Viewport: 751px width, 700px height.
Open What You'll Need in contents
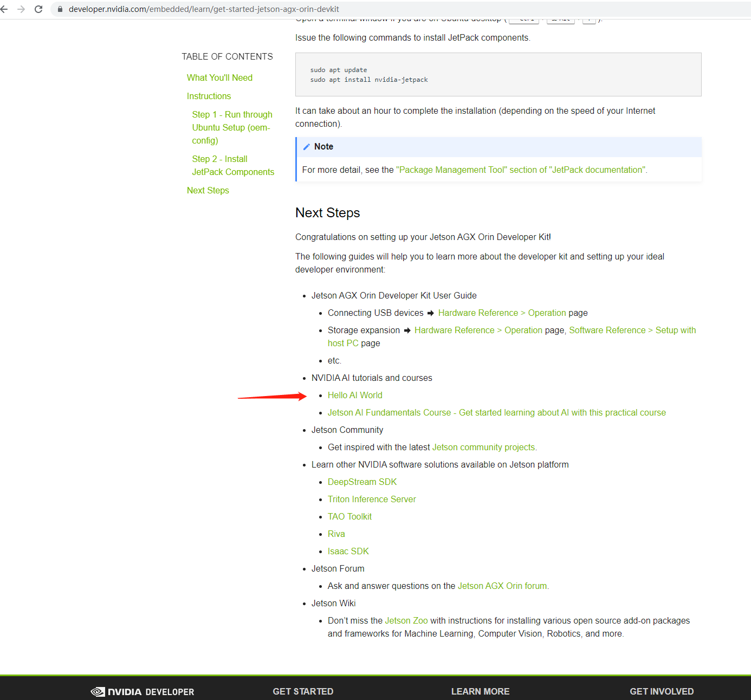(x=219, y=77)
